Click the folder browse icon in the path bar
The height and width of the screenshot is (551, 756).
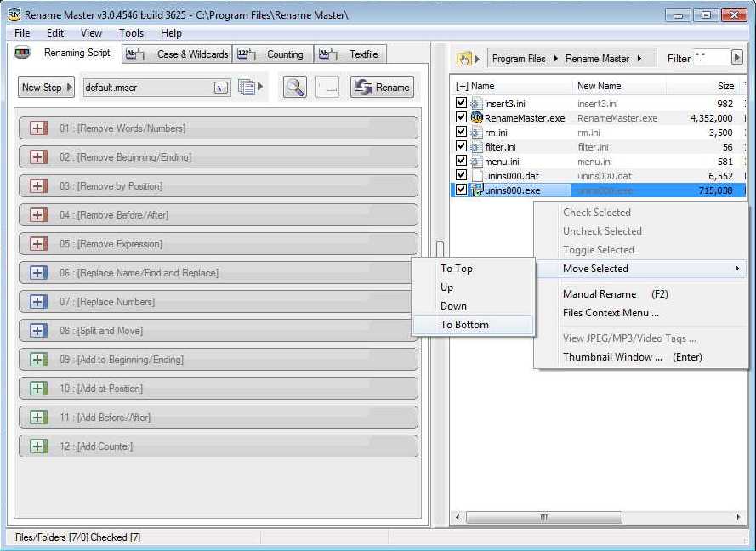463,58
